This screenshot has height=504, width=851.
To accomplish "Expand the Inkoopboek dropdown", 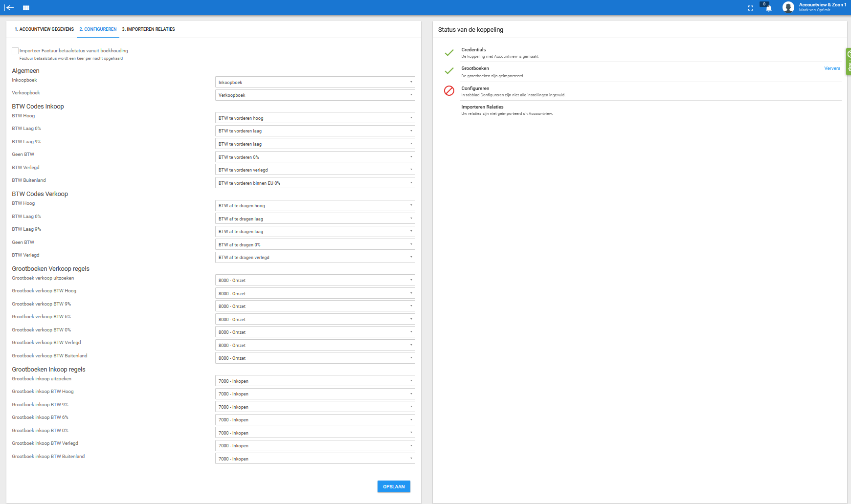I will click(315, 82).
